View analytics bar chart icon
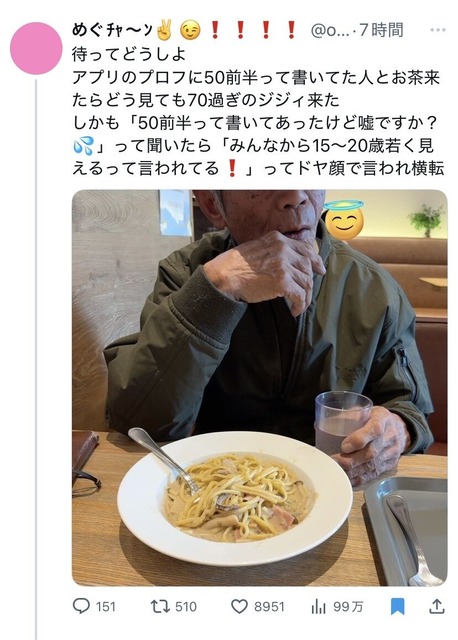Viewport: 458px width, 640px height. [318, 607]
